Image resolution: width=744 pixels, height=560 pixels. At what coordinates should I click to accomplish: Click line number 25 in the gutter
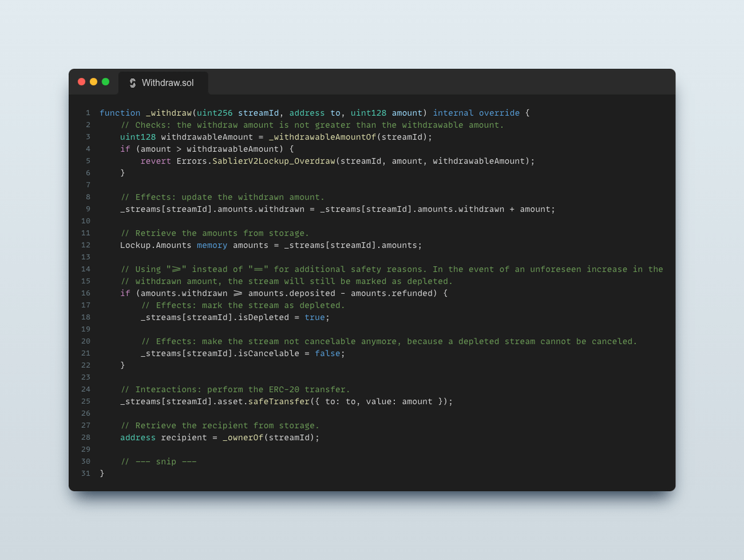click(x=86, y=401)
